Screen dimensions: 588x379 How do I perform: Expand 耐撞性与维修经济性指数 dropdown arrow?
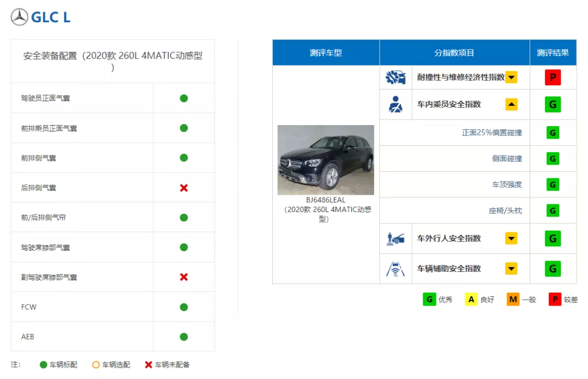pos(511,77)
